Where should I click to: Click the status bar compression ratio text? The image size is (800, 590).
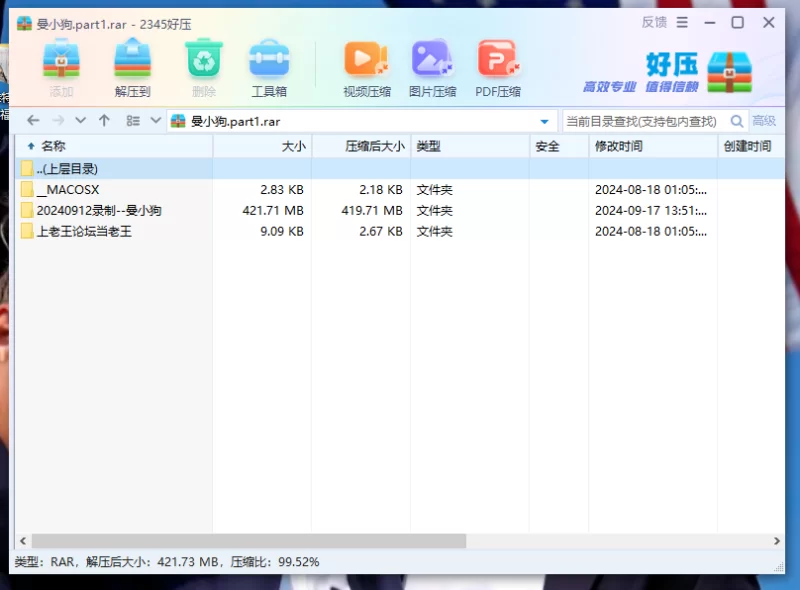click(x=275, y=562)
